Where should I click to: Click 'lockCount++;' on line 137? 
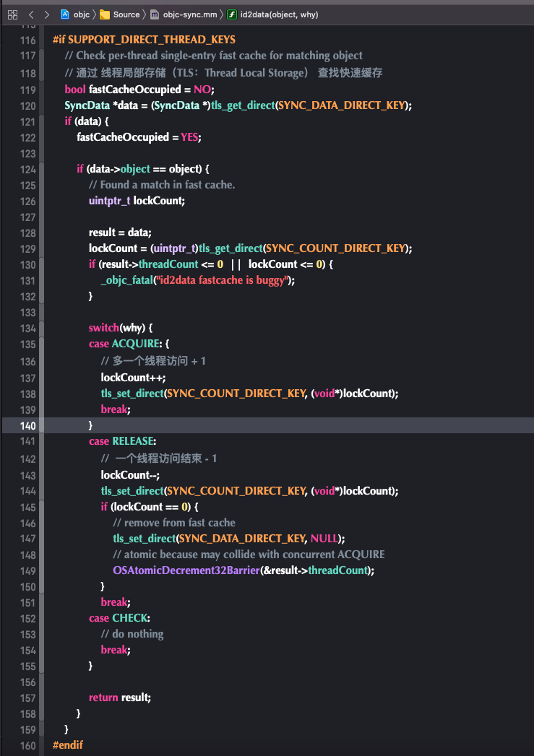click(x=133, y=378)
